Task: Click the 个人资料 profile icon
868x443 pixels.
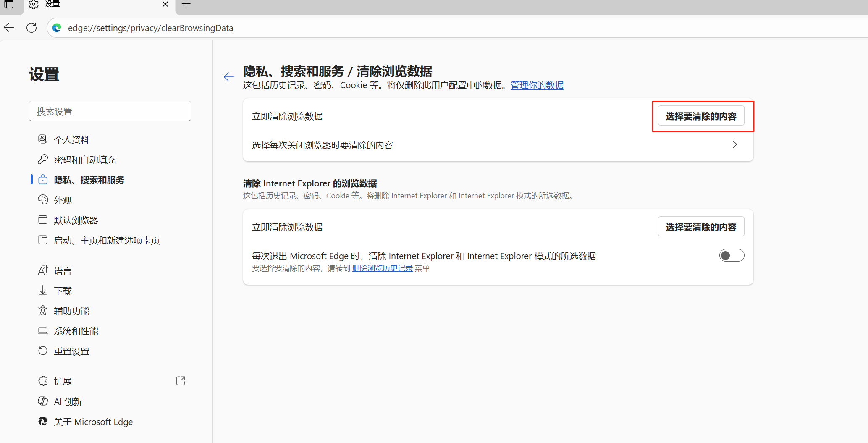Action: (43, 139)
